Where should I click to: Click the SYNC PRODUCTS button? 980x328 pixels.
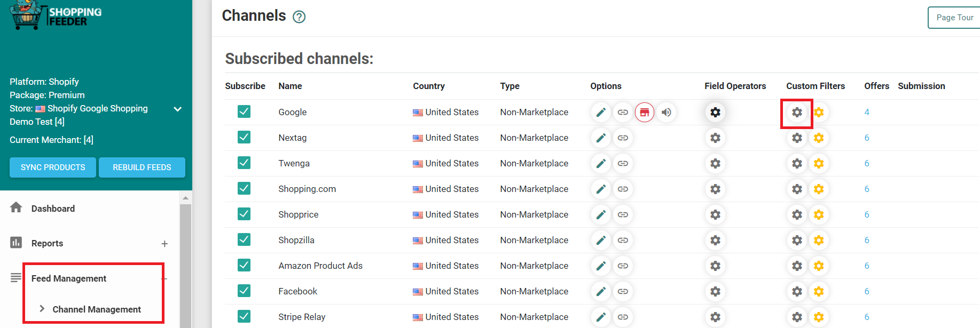[x=53, y=167]
